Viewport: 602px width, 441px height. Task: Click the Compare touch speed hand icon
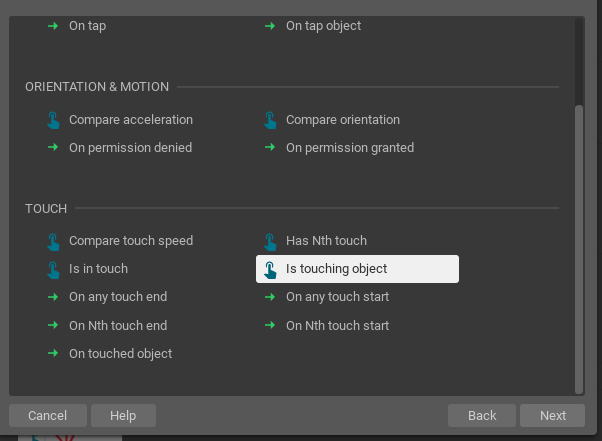click(x=53, y=242)
